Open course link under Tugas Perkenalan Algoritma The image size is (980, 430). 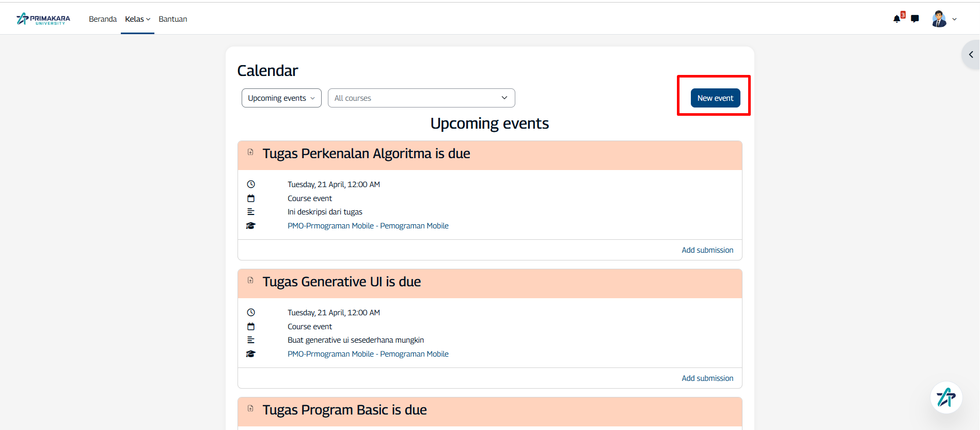368,226
